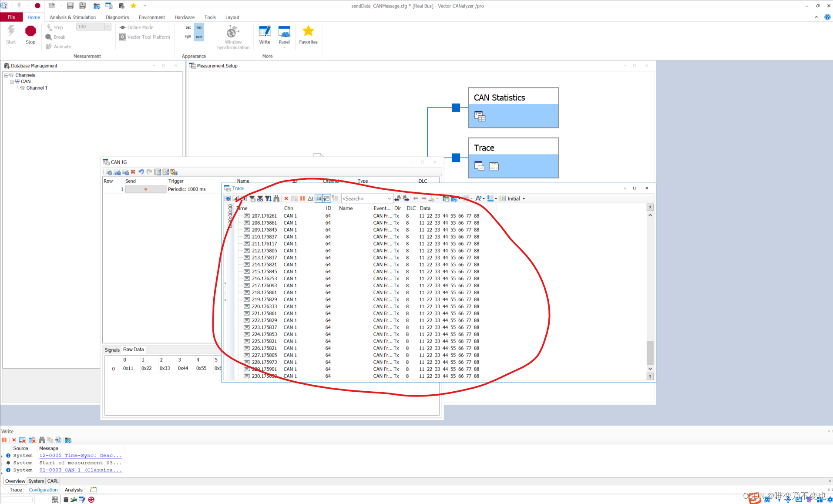Click the save icon in the title bar
This screenshot has height=504, width=833.
70,6
